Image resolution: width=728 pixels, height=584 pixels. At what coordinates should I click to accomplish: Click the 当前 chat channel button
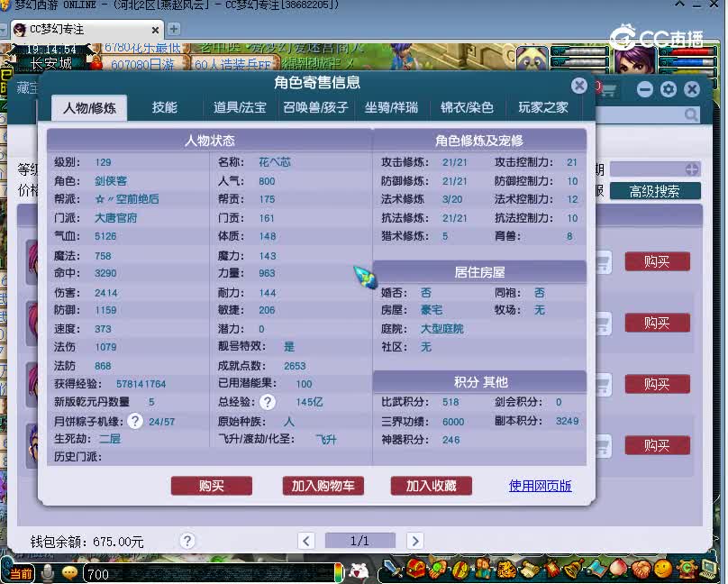pyautogui.click(x=22, y=574)
